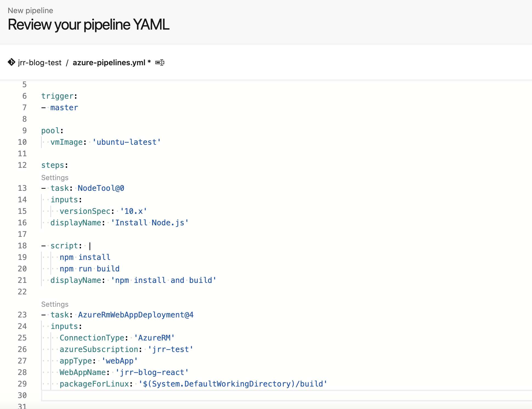The height and width of the screenshot is (409, 532).
Task: Click 'Review your pipeline YAML' heading
Action: click(x=88, y=25)
